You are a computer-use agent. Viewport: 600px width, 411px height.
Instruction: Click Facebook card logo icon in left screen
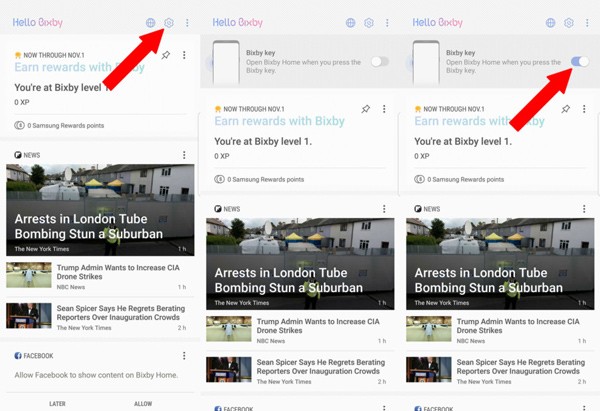[x=18, y=356]
